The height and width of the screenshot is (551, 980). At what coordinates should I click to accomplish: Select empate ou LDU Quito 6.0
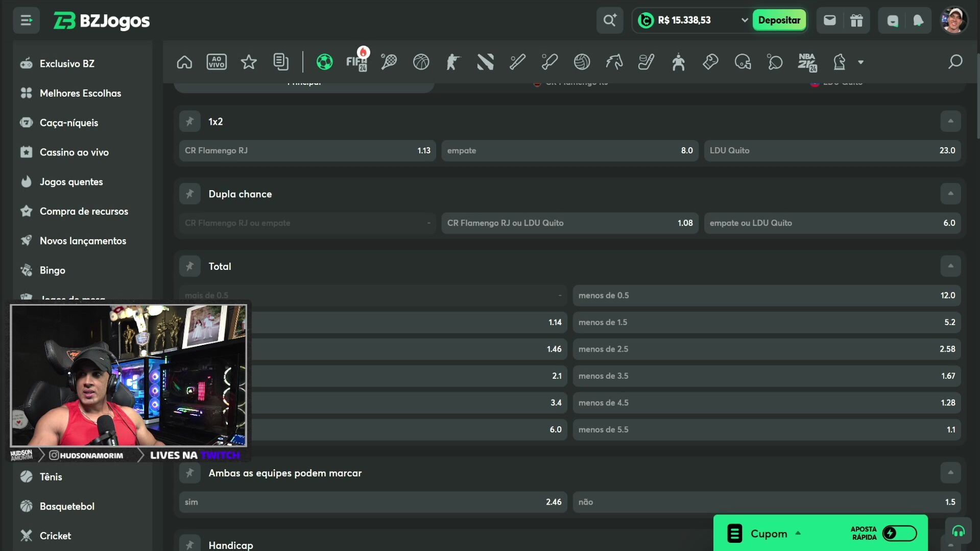click(832, 223)
